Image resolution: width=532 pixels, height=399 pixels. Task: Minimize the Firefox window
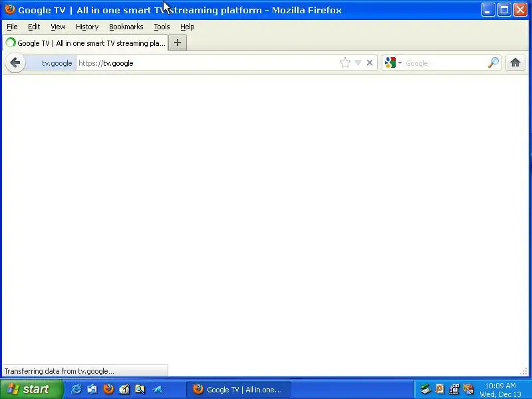click(x=488, y=10)
